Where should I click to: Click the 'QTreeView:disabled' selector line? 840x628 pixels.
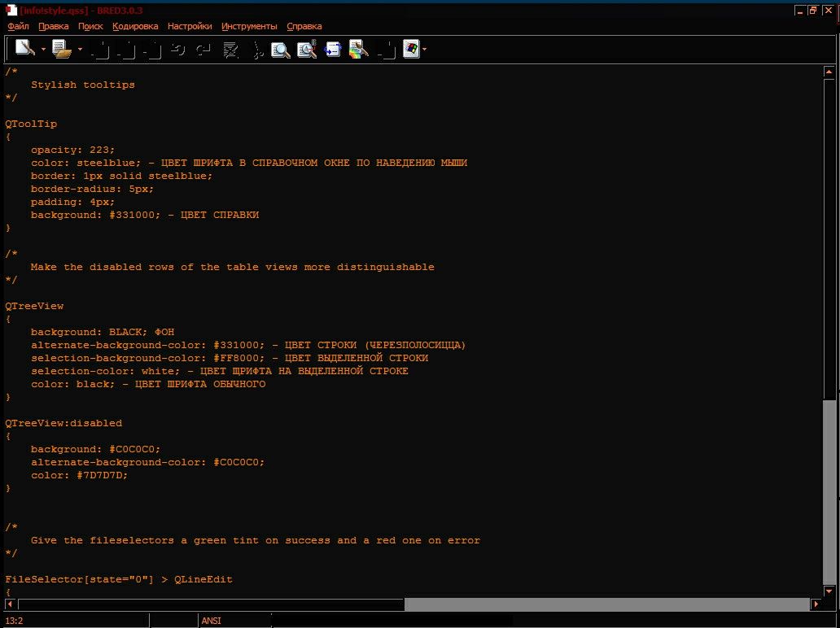point(63,423)
